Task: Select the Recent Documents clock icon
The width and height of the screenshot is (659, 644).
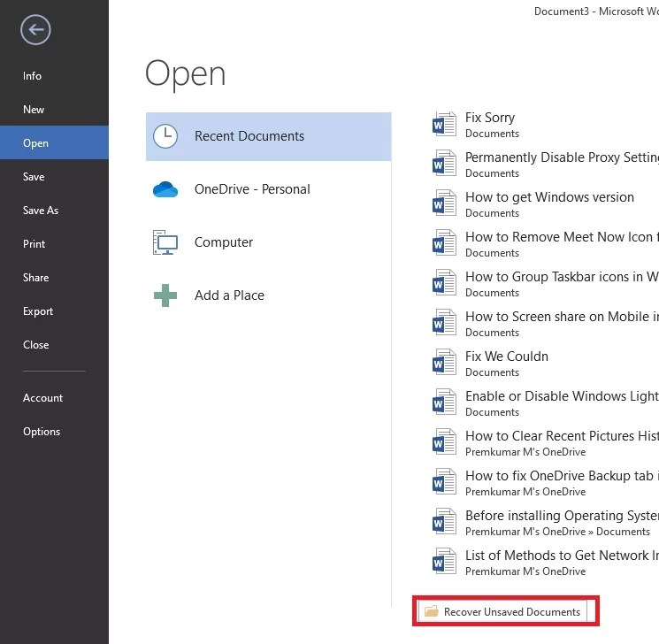Action: 165,135
